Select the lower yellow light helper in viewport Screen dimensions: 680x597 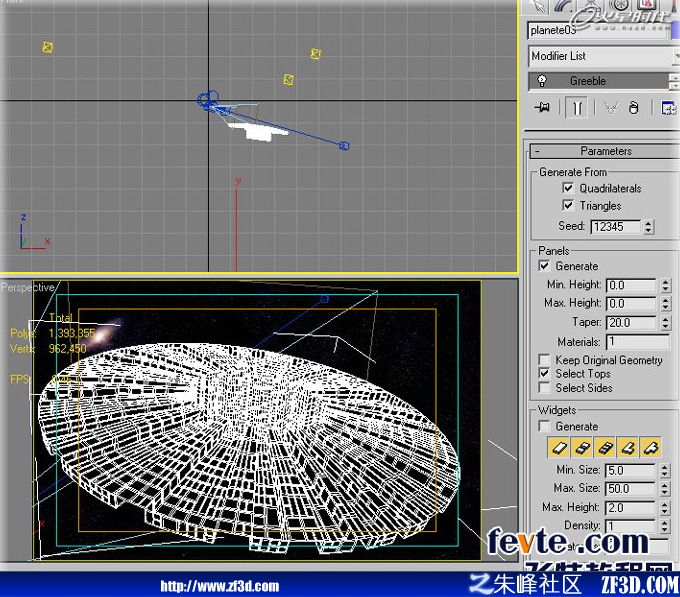pos(288,79)
